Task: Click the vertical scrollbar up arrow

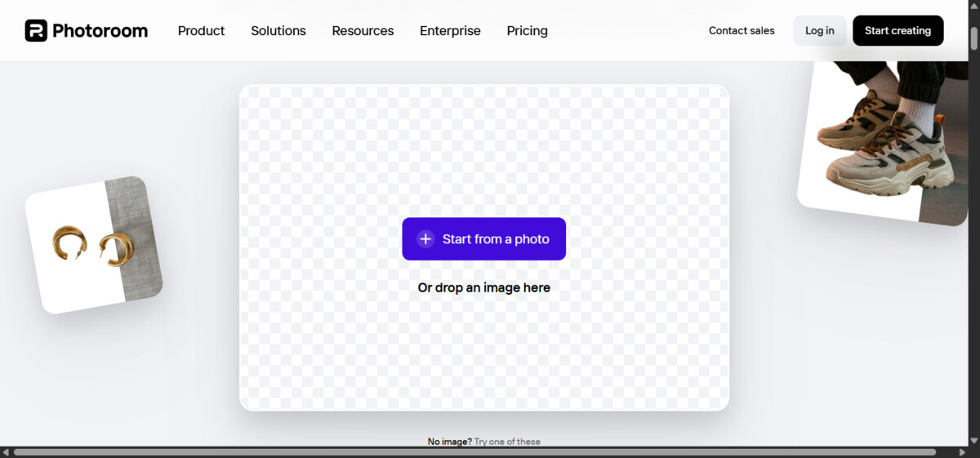Action: coord(973,7)
